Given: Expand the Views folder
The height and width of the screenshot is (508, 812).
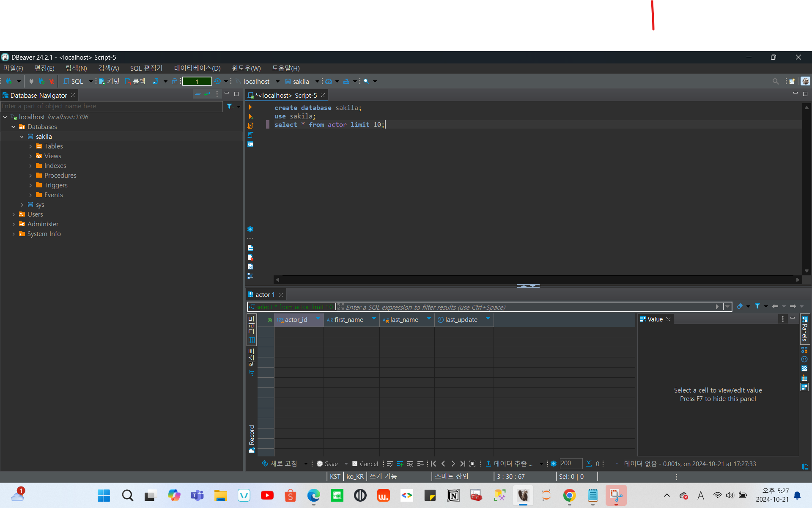Looking at the screenshot, I should coord(30,156).
